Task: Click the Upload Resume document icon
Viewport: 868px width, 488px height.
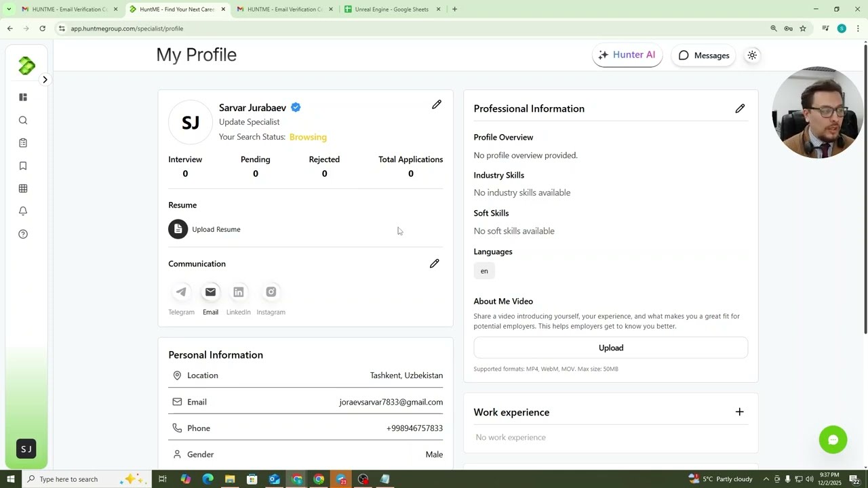Action: click(x=178, y=229)
